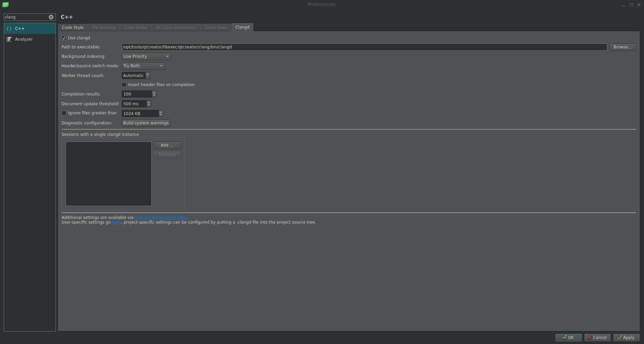The height and width of the screenshot is (344, 644).
Task: Open the user-specific settings 'here' link
Action: coord(117,222)
